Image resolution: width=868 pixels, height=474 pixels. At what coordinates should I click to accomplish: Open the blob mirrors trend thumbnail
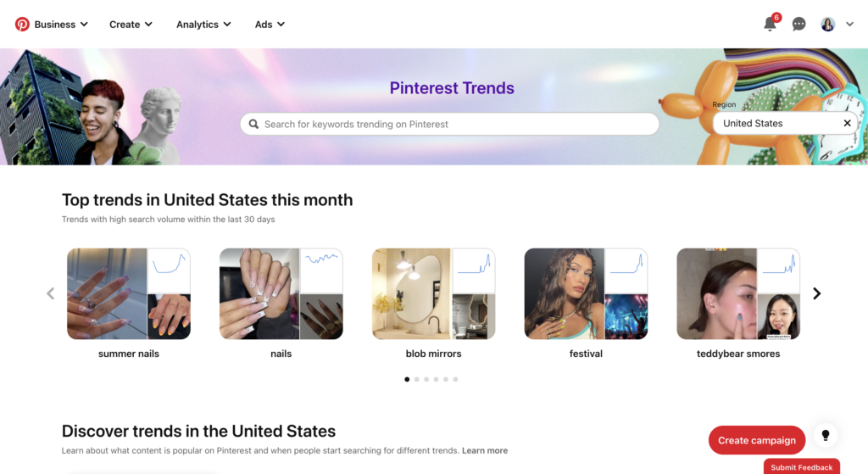(x=433, y=293)
